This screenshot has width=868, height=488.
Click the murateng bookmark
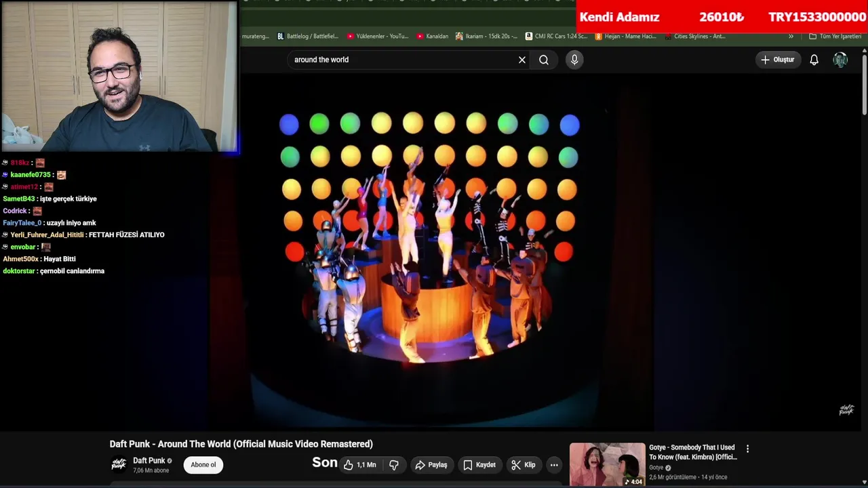point(256,37)
